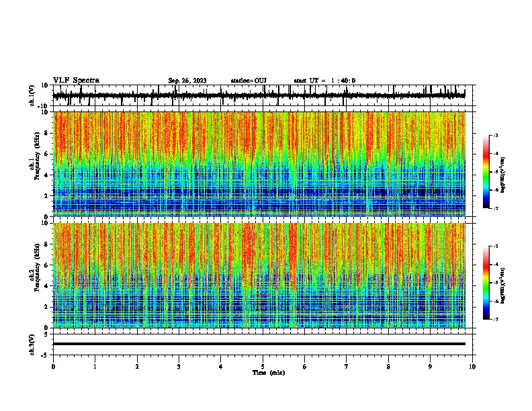Image resolution: width=532 pixels, height=411 pixels.
Task: Click the '-10' tick on ch.1(V) axis
Action: pyautogui.click(x=43, y=106)
